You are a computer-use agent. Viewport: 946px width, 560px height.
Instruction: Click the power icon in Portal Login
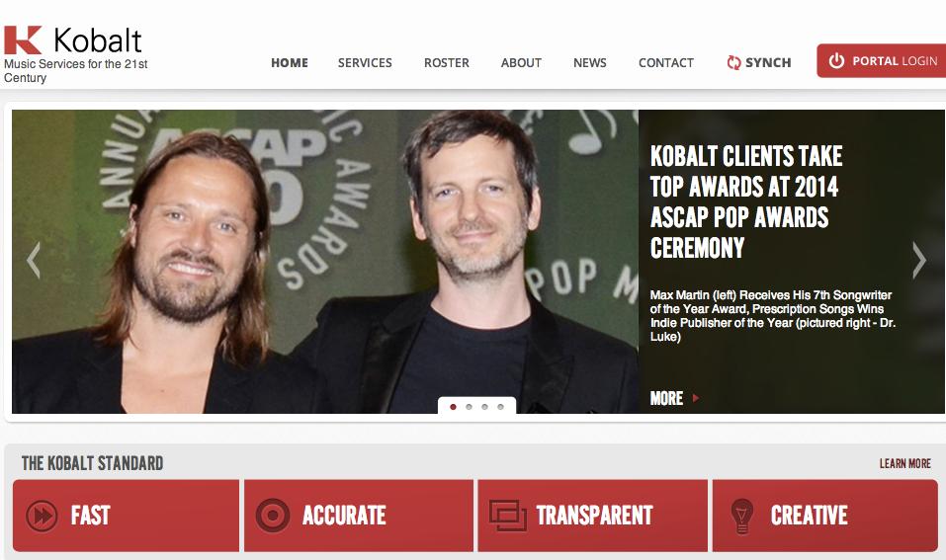click(836, 61)
